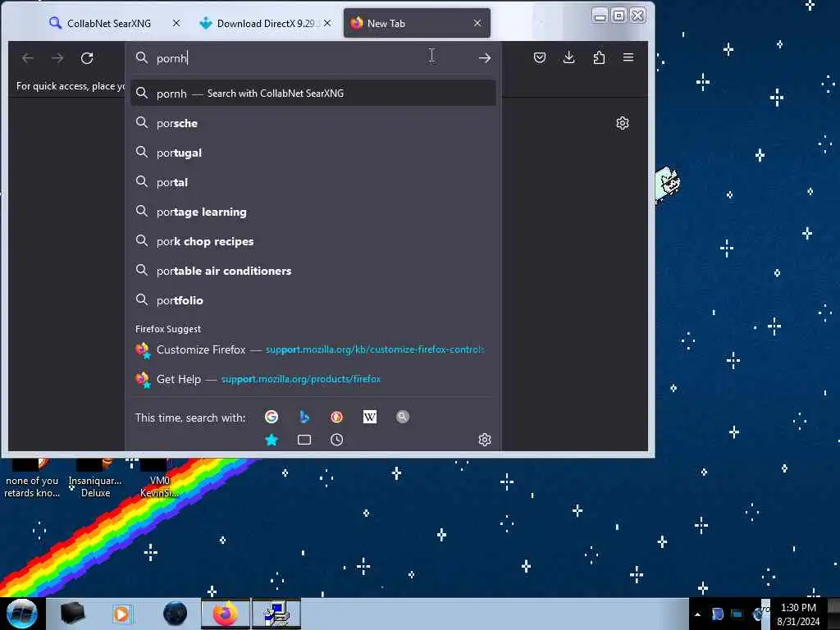Open new tab page settings gear
This screenshot has height=630, width=840.
point(622,123)
